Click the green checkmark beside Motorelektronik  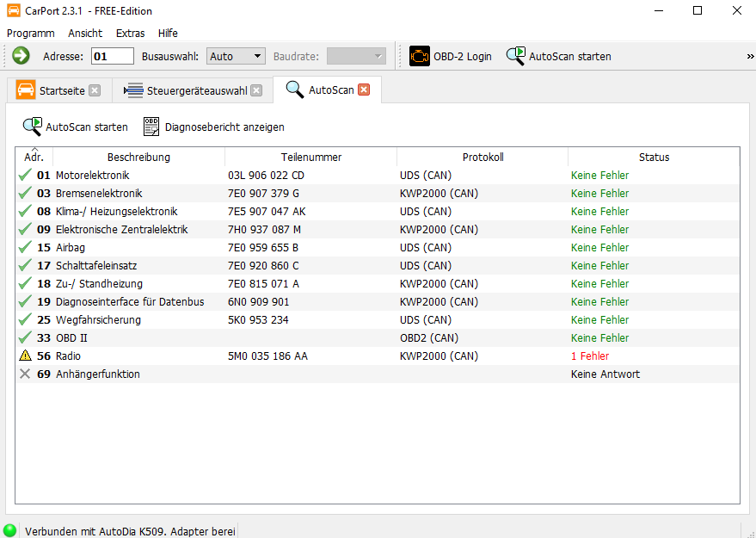coord(25,175)
